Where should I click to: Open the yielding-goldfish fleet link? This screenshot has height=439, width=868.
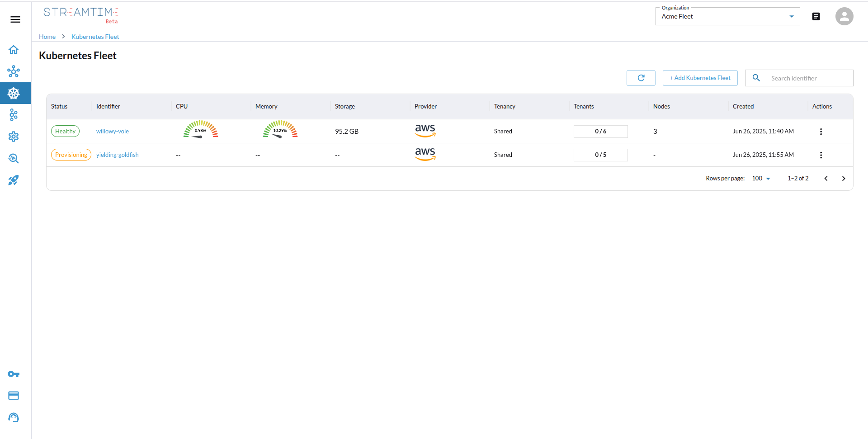coord(118,155)
